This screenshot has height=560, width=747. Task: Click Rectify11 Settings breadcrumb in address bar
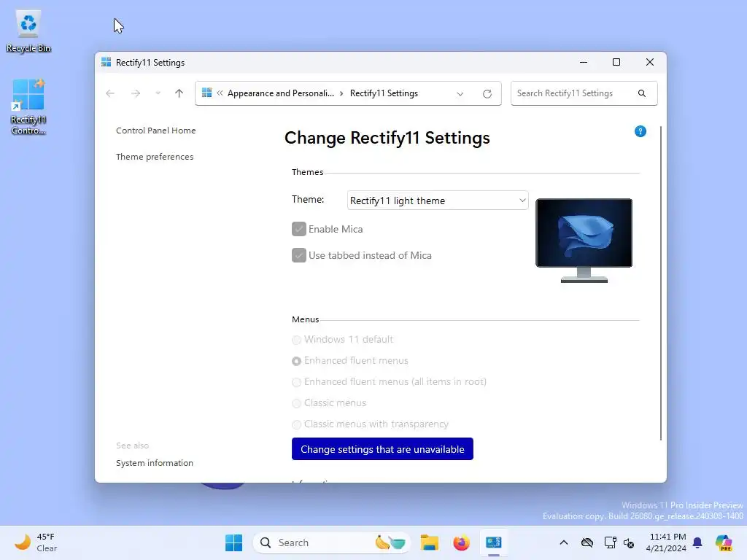pyautogui.click(x=384, y=93)
